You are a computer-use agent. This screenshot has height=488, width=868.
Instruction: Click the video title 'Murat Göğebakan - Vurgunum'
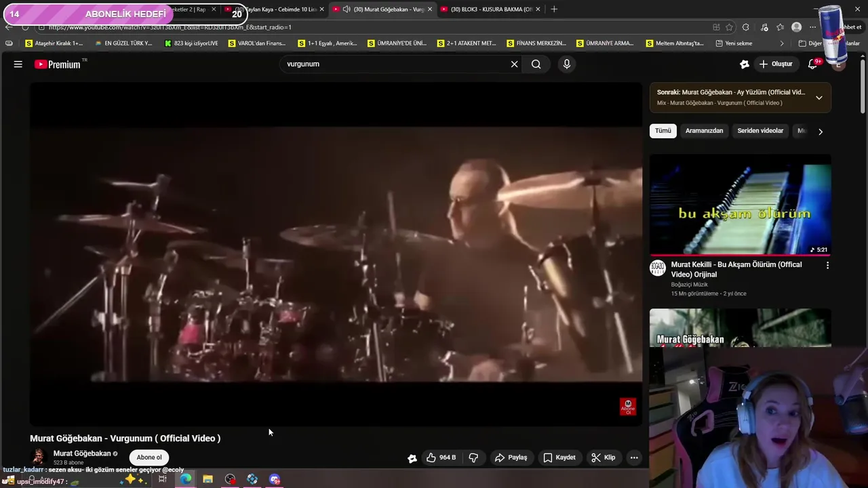coord(125,439)
